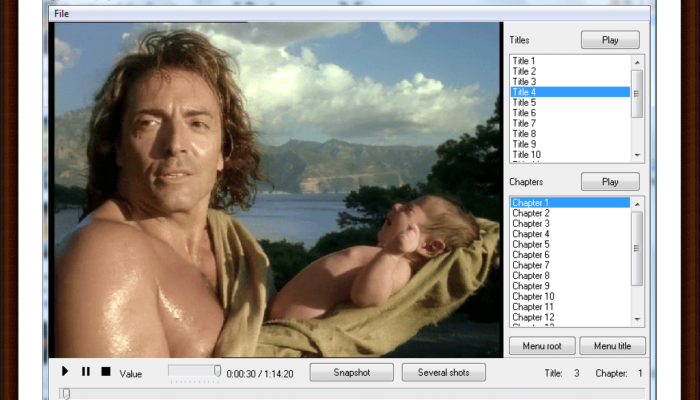The height and width of the screenshot is (400, 700).
Task: Click the Several shots button
Action: click(x=443, y=372)
